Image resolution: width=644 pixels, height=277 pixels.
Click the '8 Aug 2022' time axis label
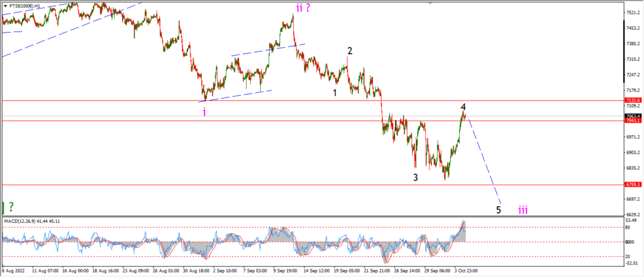pyautogui.click(x=14, y=271)
